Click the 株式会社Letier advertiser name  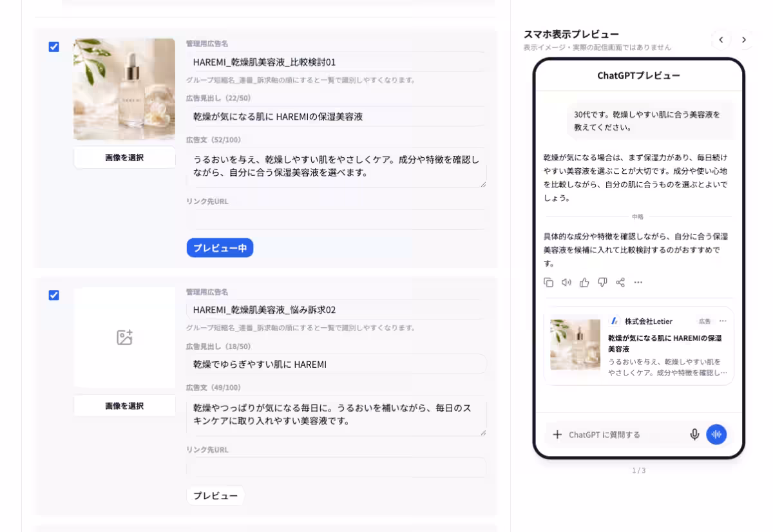coord(649,321)
